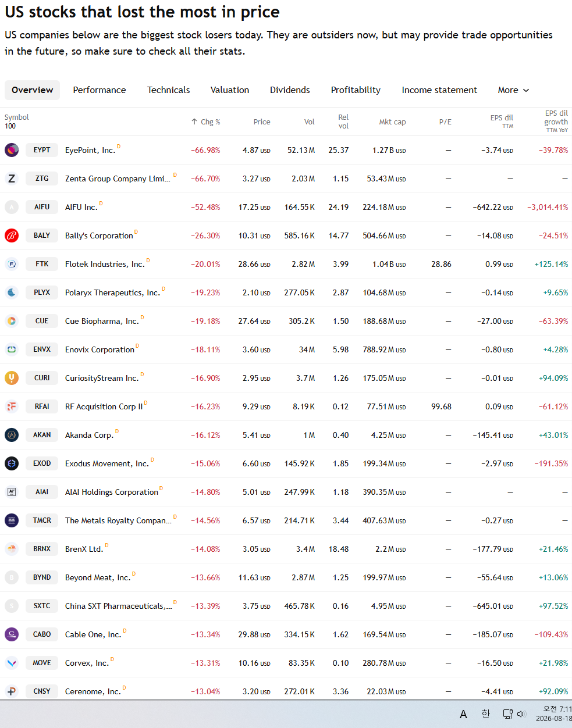Click the sort arrow beside Chg %

[194, 122]
